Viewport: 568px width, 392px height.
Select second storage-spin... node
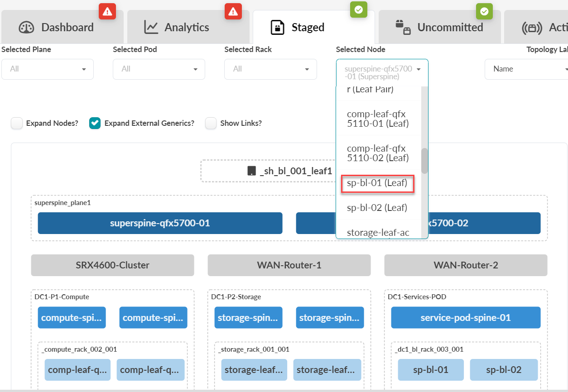pos(330,318)
